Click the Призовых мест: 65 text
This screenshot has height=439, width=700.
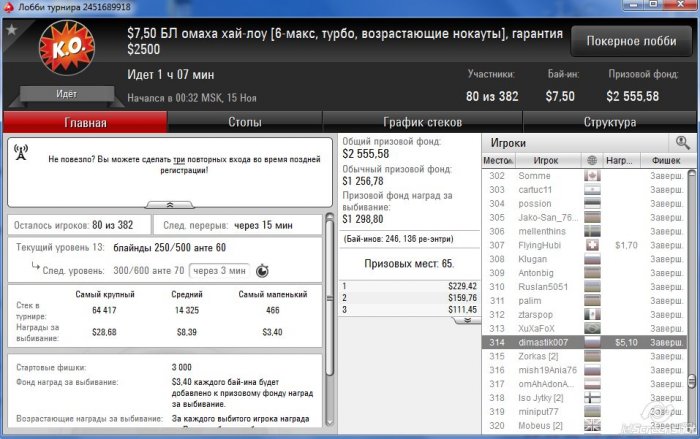click(x=409, y=263)
